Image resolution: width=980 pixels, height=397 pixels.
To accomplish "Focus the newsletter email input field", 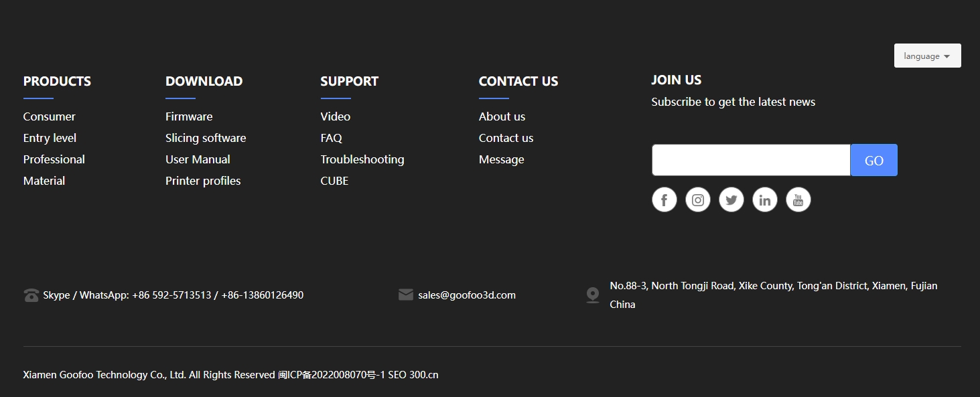I will [x=751, y=160].
